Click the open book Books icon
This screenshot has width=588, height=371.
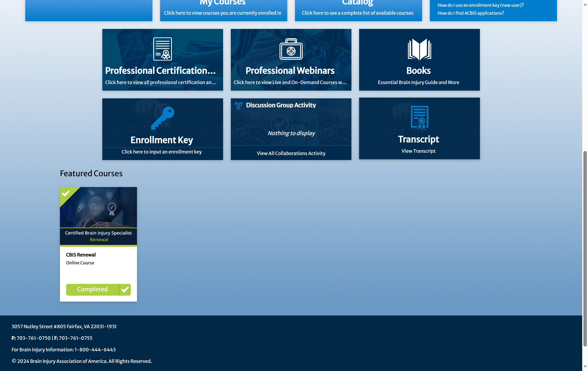[419, 49]
